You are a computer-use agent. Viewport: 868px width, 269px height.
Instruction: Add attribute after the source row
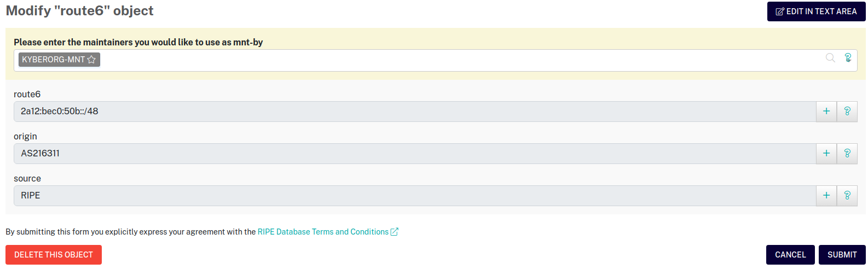point(826,196)
